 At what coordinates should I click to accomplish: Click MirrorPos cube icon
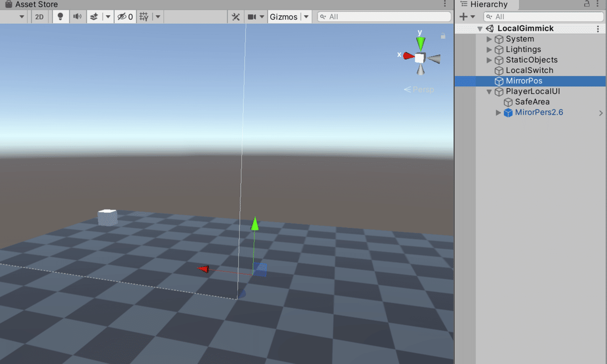pyautogui.click(x=499, y=81)
